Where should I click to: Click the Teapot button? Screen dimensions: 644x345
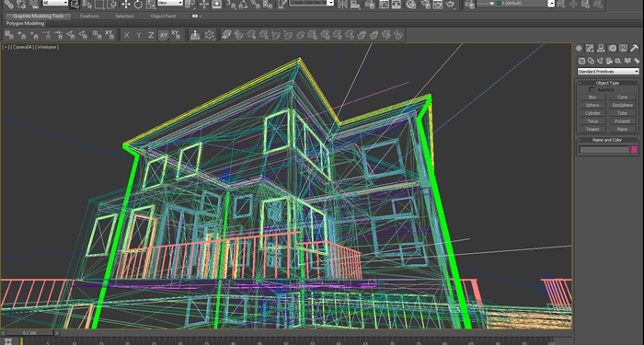592,129
